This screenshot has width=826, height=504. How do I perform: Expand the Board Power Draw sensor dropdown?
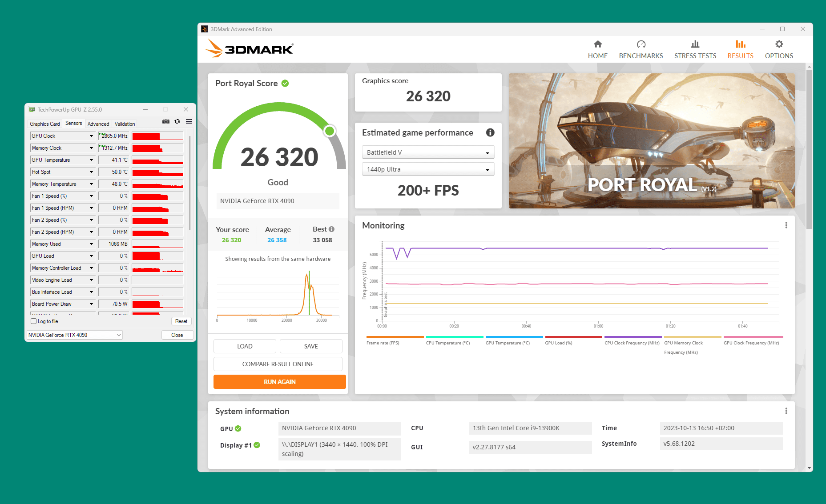point(91,304)
